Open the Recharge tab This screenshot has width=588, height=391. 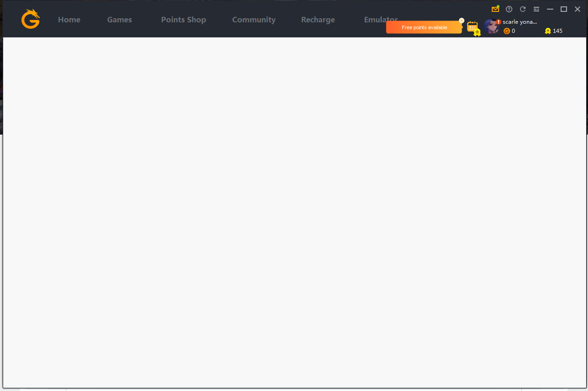click(318, 20)
